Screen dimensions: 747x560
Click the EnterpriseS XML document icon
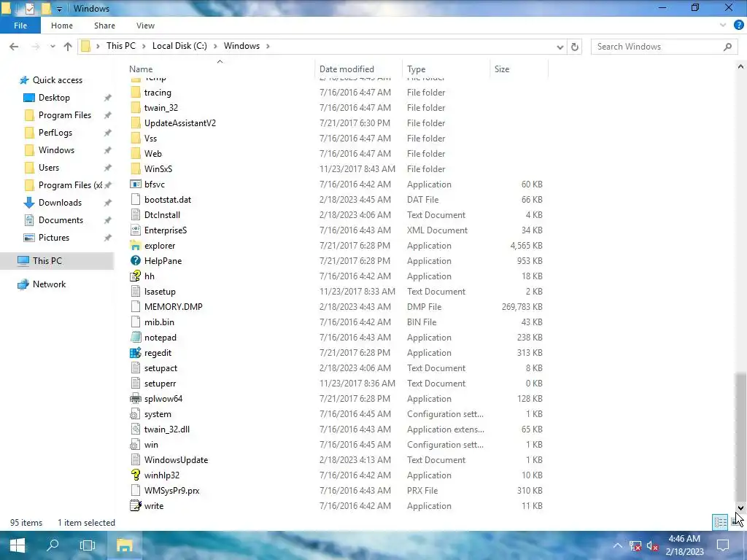(135, 230)
